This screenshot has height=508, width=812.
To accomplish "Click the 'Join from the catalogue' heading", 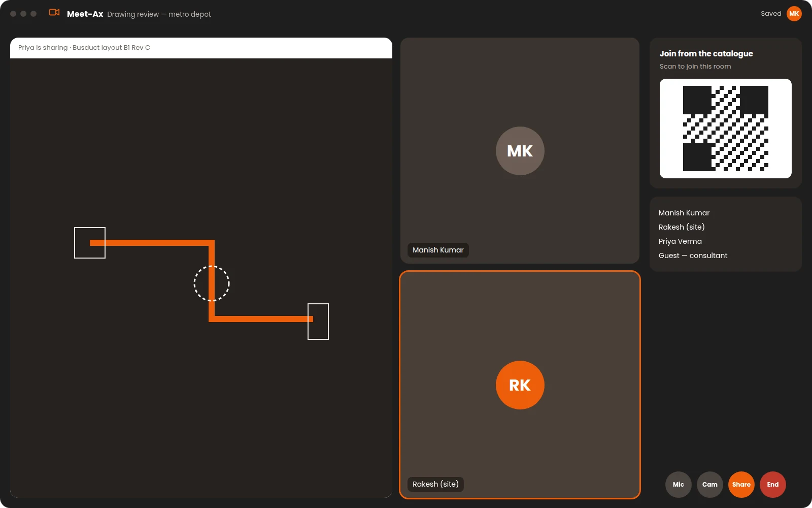I will pos(706,53).
